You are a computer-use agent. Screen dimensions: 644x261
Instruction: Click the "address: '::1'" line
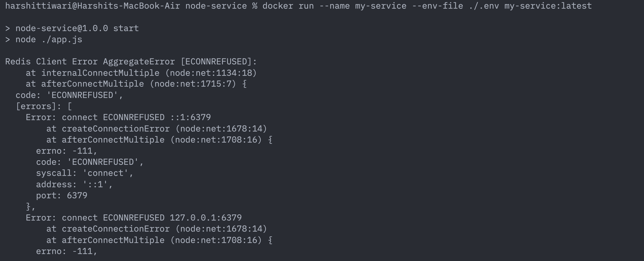pos(74,185)
